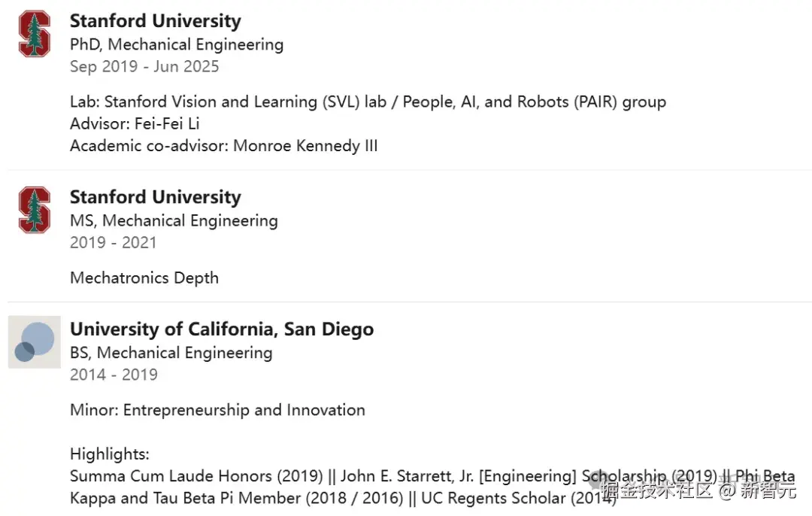
Task: Click the "2019 - 2021" date range
Action: pyautogui.click(x=114, y=242)
